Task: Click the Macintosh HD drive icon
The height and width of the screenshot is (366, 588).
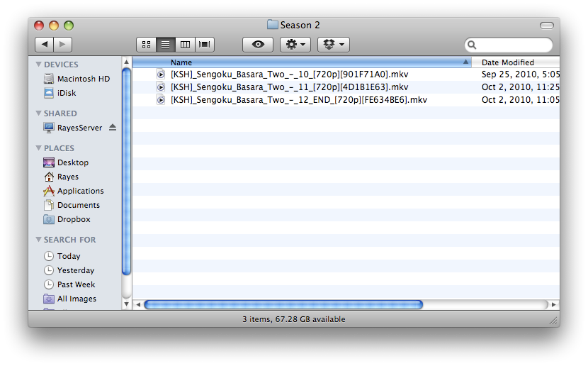Action: coord(49,79)
